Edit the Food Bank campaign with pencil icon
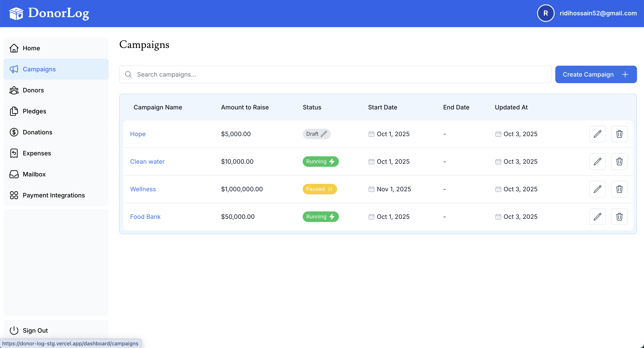 coord(597,217)
